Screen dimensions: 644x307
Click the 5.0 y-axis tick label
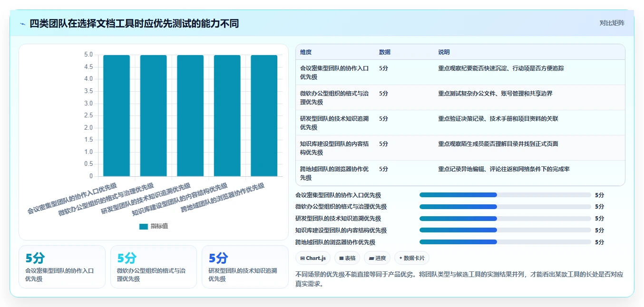pyautogui.click(x=88, y=55)
